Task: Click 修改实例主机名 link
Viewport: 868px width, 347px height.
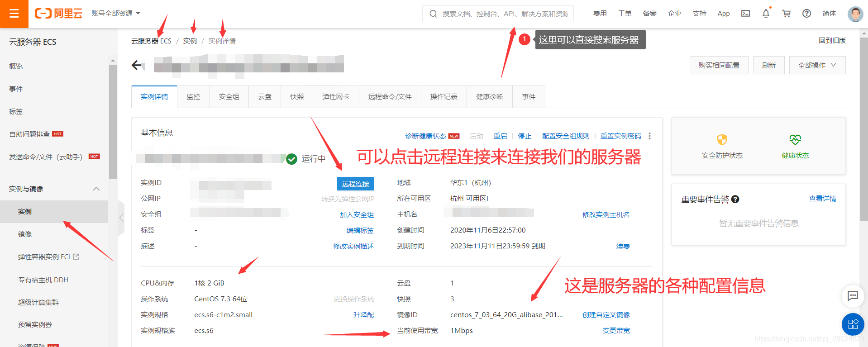Action: tap(606, 215)
